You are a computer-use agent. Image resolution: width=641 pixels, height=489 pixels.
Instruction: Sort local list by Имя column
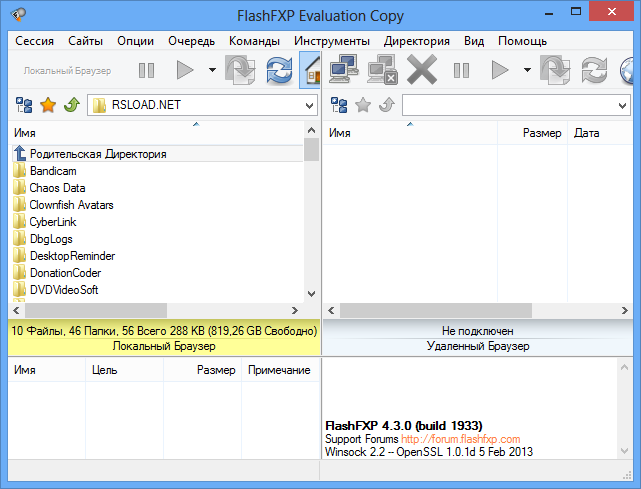click(x=157, y=133)
